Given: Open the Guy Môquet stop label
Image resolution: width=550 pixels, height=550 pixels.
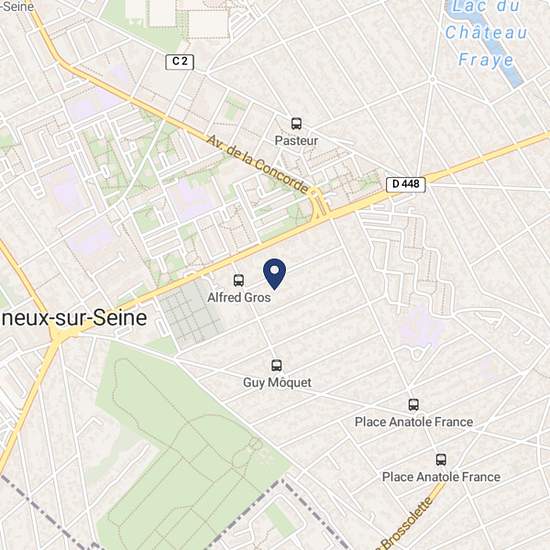Looking at the screenshot, I should point(277,382).
